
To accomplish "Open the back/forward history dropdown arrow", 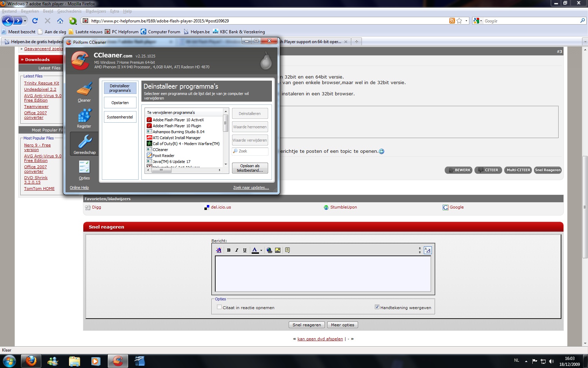I will tap(25, 21).
